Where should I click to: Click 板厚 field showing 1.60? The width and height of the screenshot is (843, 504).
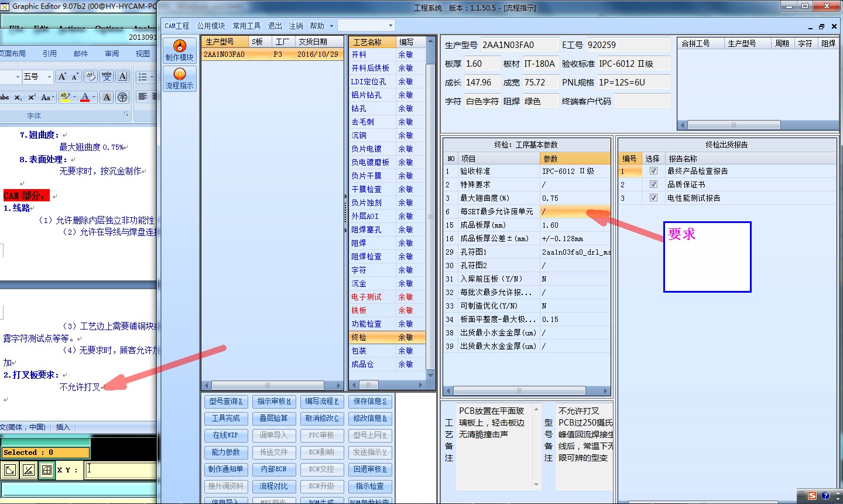pos(482,63)
